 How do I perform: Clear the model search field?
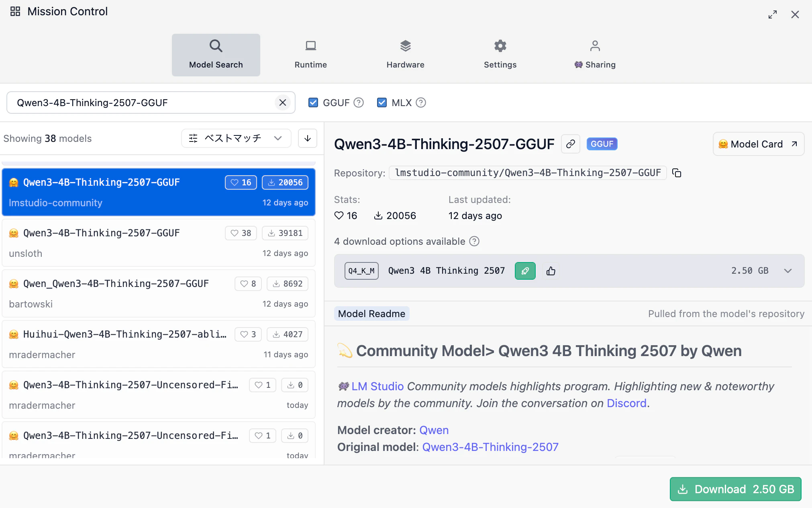[x=283, y=102]
